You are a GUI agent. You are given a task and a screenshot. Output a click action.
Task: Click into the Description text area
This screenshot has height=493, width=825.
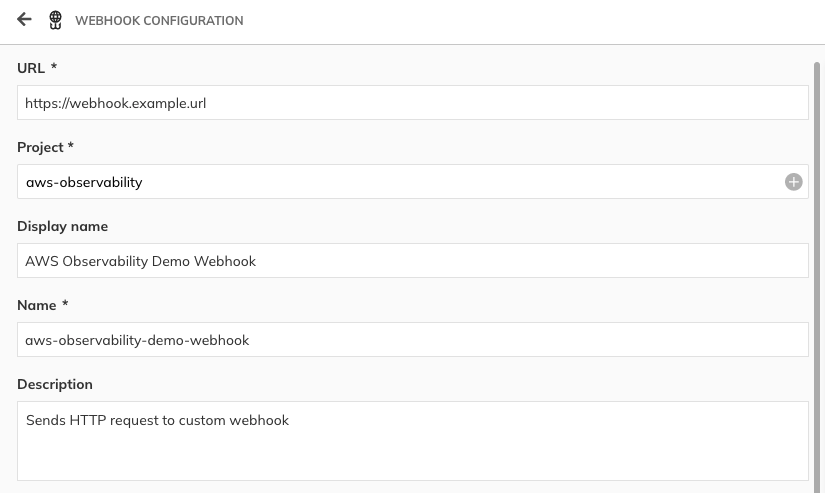point(412,441)
